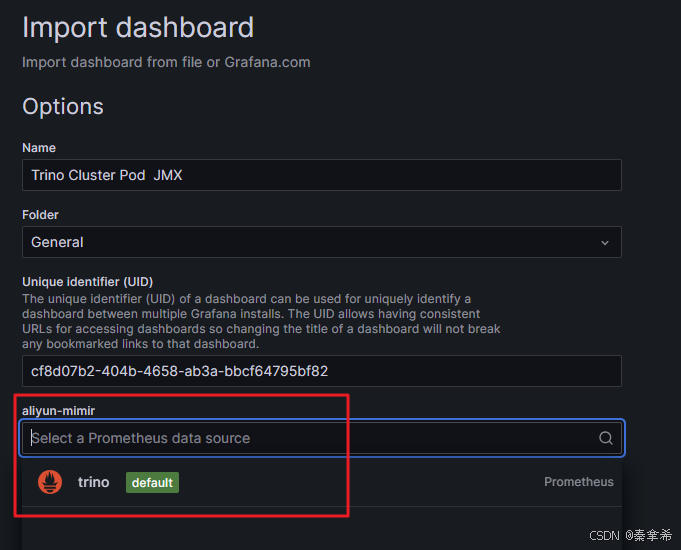The height and width of the screenshot is (550, 681).
Task: Click the Prometheus type label in trino row
Action: pos(579,482)
